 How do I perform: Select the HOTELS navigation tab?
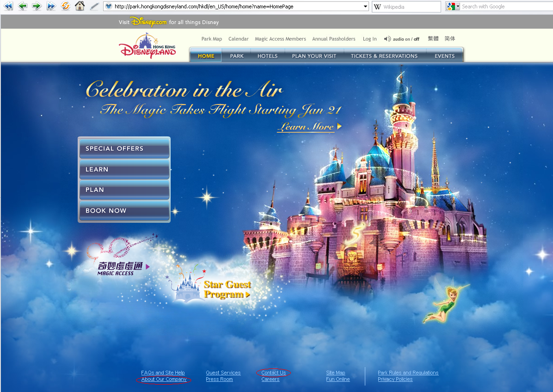pyautogui.click(x=267, y=55)
